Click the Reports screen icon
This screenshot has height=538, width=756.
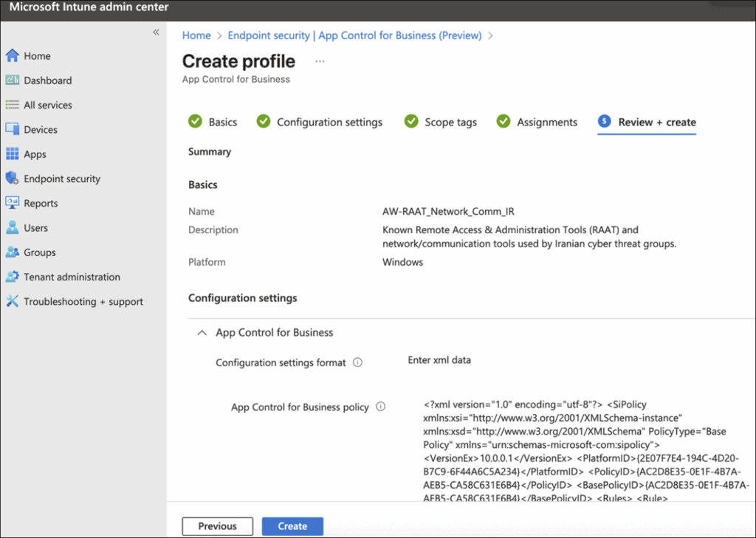coord(13,203)
